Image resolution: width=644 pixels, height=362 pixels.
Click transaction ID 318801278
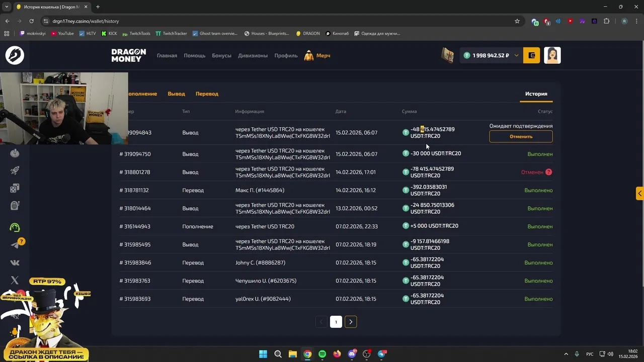coord(135,172)
